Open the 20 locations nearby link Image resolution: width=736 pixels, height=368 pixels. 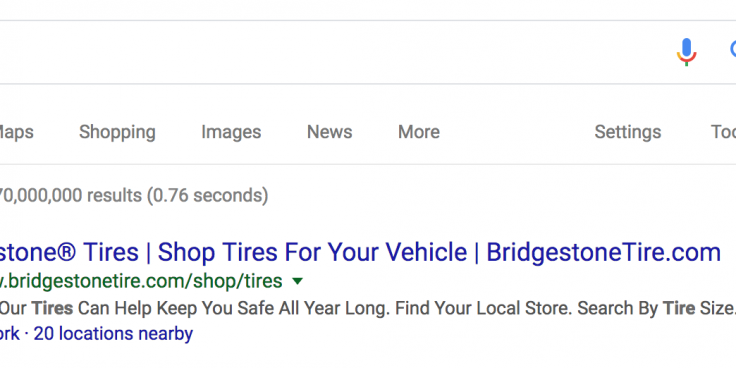coord(113,334)
